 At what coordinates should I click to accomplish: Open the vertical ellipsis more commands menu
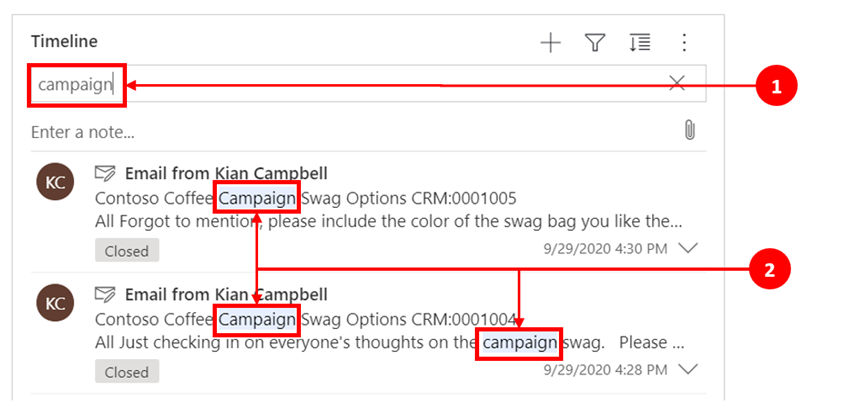(x=684, y=42)
